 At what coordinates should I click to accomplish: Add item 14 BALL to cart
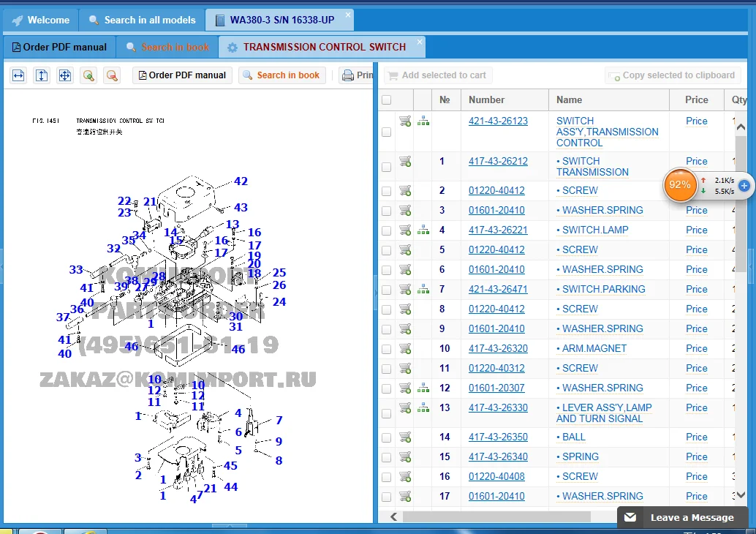(405, 437)
